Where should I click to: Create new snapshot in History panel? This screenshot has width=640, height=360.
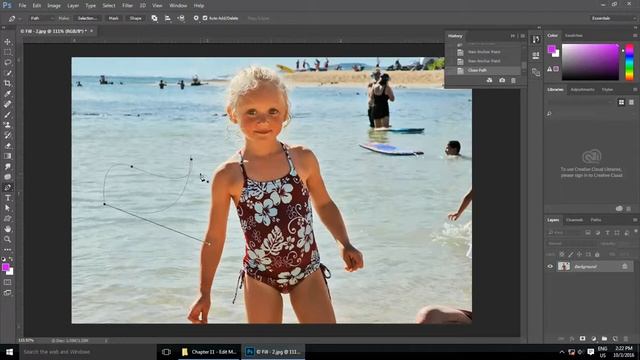pyautogui.click(x=502, y=80)
